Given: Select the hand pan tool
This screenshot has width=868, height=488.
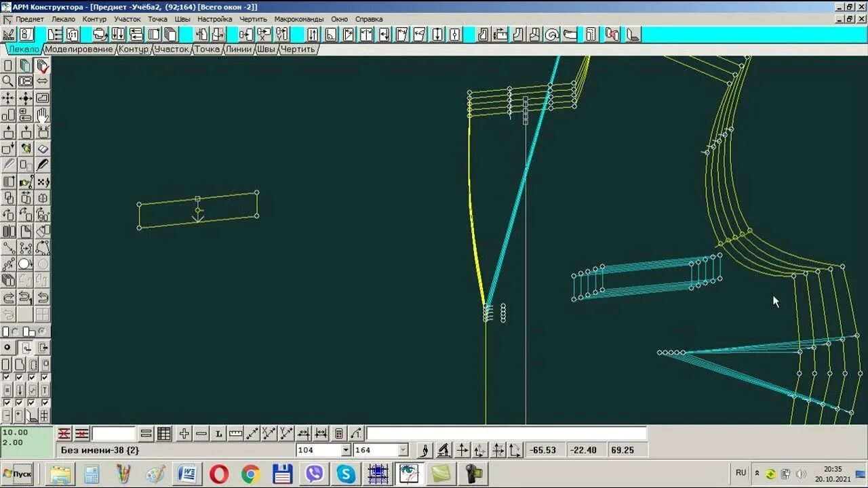Looking at the screenshot, I should [x=42, y=115].
